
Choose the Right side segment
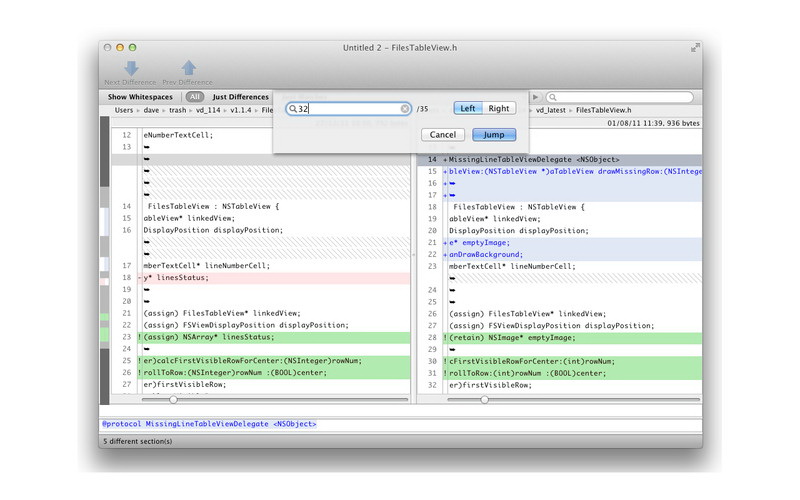click(x=498, y=108)
